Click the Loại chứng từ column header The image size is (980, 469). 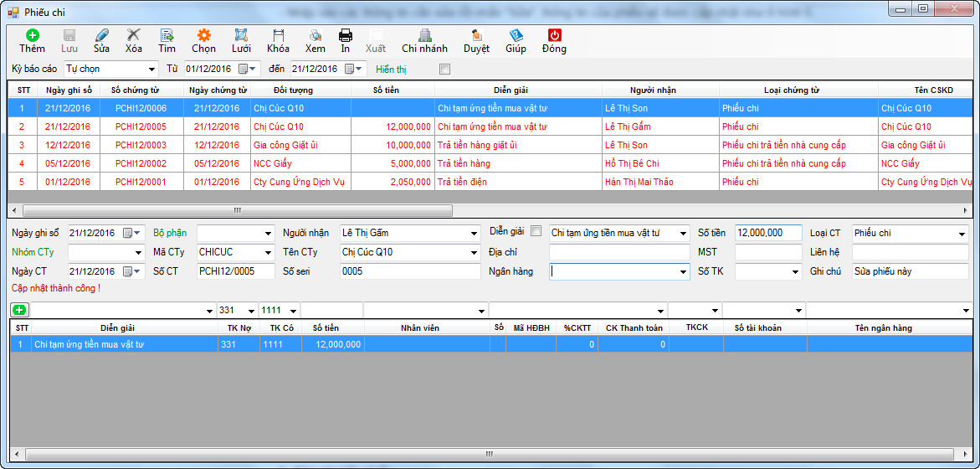coord(798,90)
